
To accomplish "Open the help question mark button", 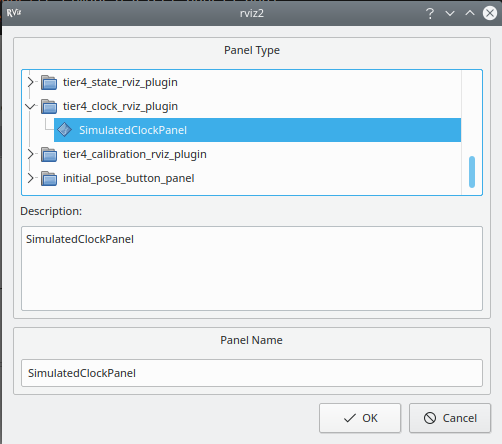I will click(430, 13).
